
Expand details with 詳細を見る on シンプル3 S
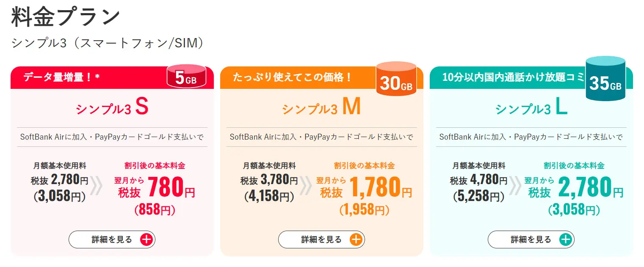click(112, 239)
